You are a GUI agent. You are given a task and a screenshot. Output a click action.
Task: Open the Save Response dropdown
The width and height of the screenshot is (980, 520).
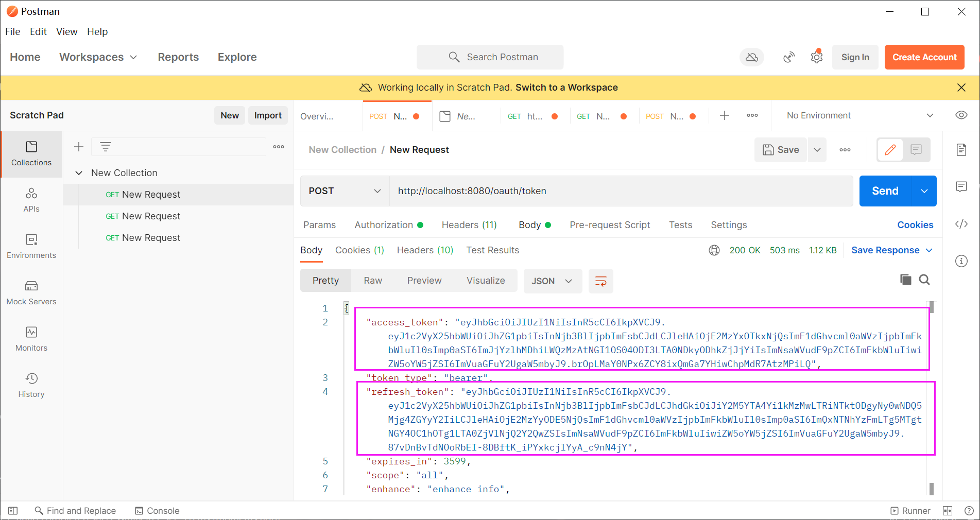892,250
